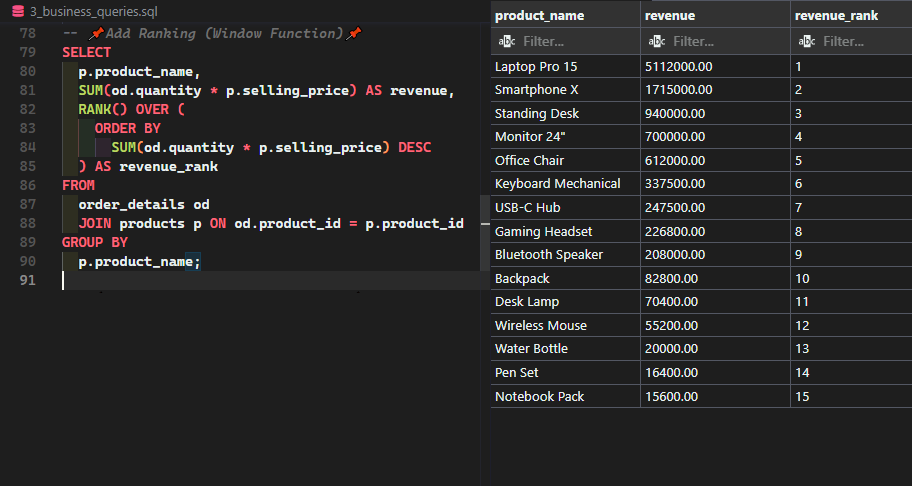Click the revenue value 5112000.00
Viewport: 912px width, 486px height.
tap(678, 67)
